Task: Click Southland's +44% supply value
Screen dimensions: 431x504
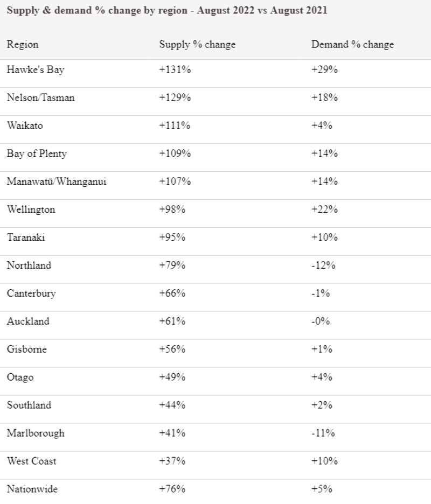Action: pos(172,405)
